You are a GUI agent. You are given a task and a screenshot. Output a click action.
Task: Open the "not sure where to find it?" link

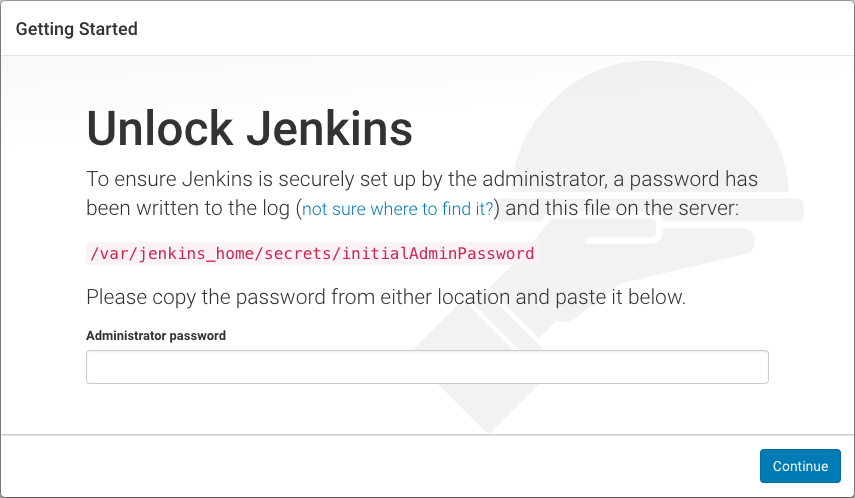click(x=398, y=209)
